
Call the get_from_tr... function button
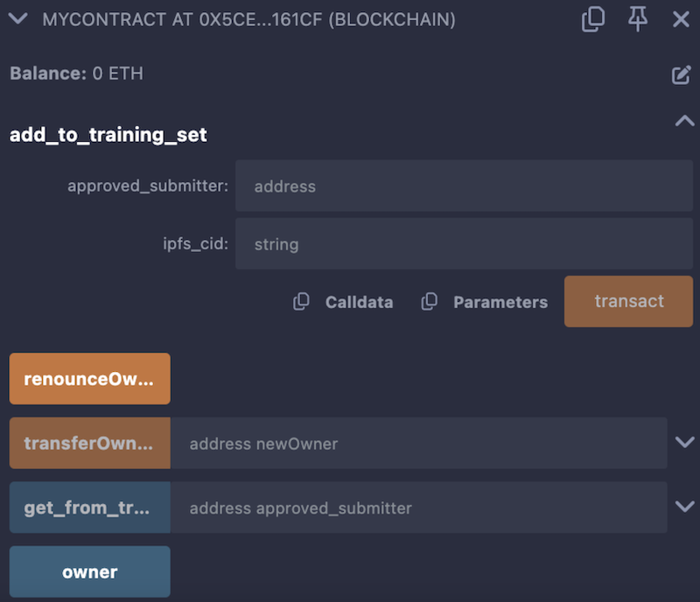(x=89, y=507)
